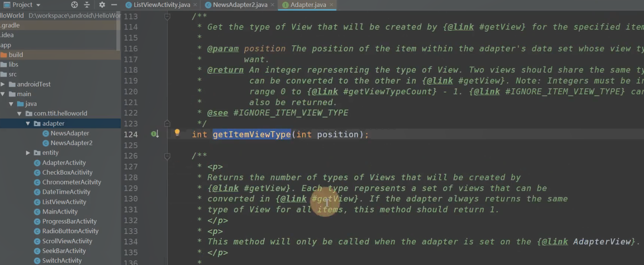Hide the Project panel with minimize dash
Viewport: 644px width, 265px height.
(x=113, y=5)
